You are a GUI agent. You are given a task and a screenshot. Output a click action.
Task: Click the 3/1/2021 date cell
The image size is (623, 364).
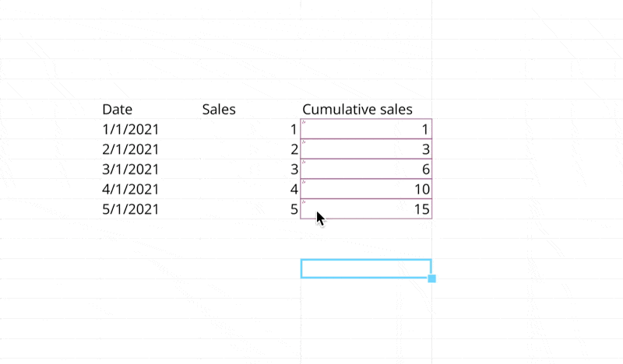[131, 169]
